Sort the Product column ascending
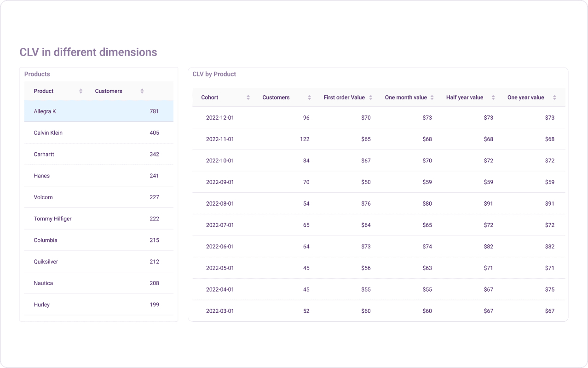This screenshot has width=588, height=368. 81,91
